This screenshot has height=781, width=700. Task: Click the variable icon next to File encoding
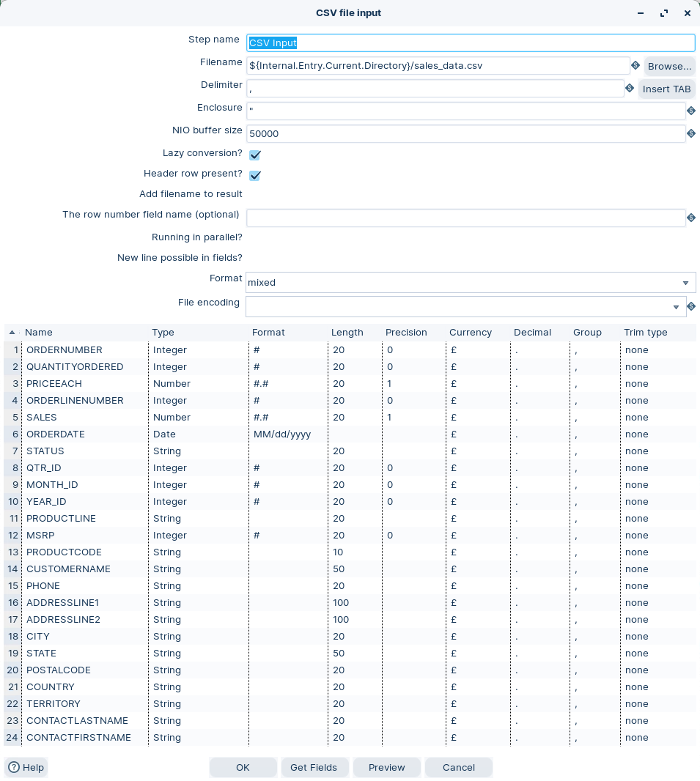(691, 306)
